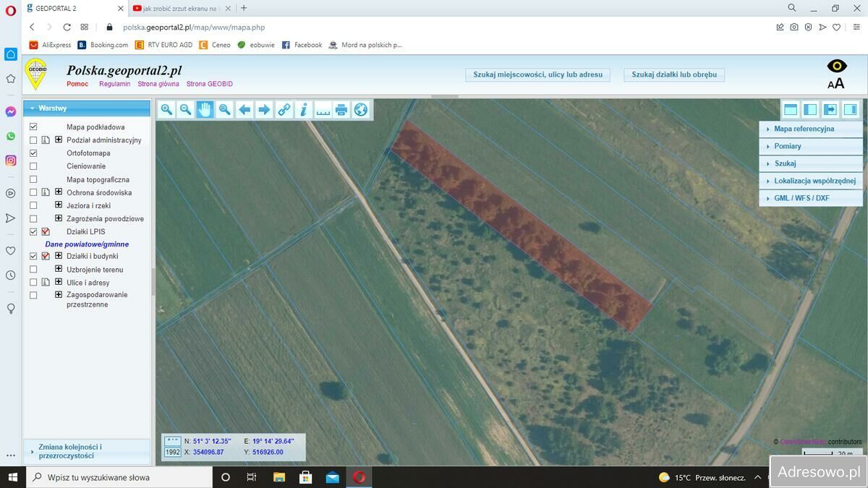The height and width of the screenshot is (488, 868).
Task: Expand the Lokalizacja współrzędnej panel
Action: [x=811, y=181]
